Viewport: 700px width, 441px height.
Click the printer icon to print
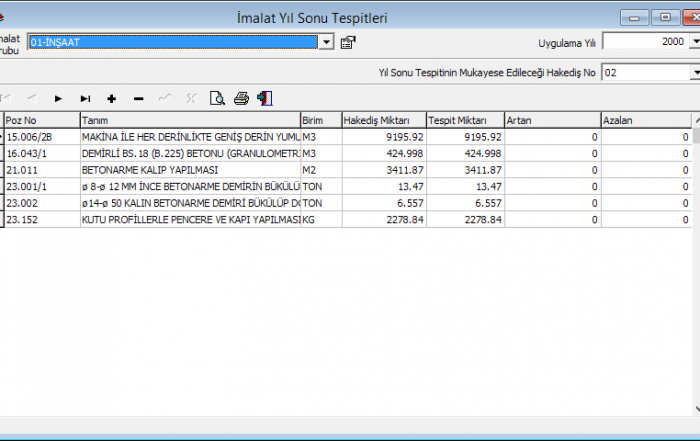coord(241,98)
